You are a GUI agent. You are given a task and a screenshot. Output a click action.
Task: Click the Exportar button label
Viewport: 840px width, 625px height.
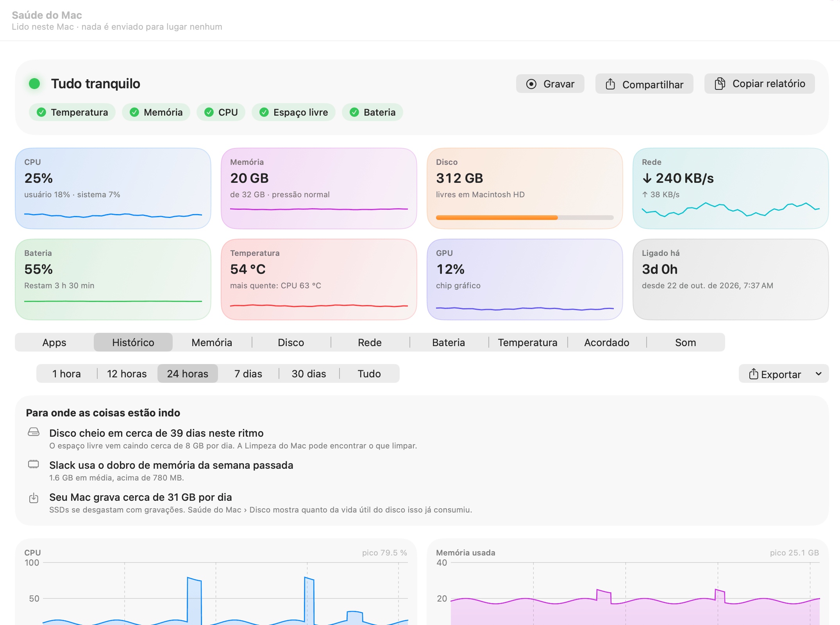[781, 374]
